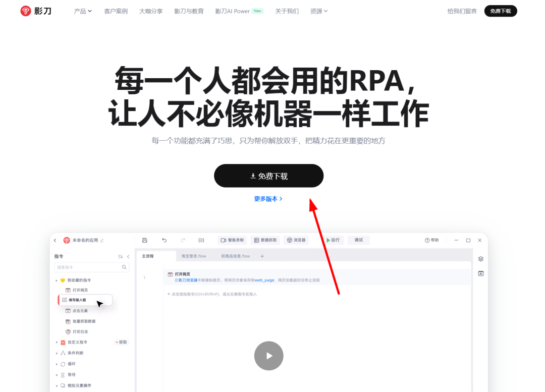
Task: Click the 搜索指令 search field
Action: [x=92, y=267]
